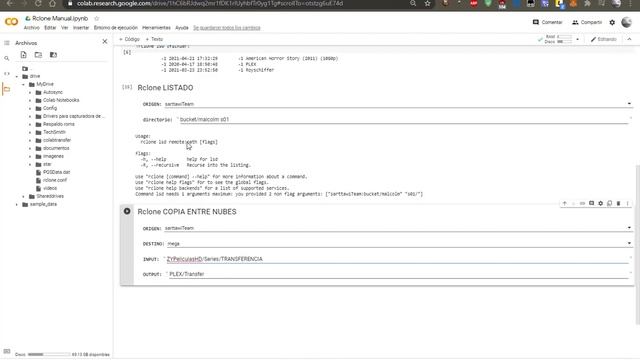
Task: Click the save all changes link
Action: [x=227, y=28]
